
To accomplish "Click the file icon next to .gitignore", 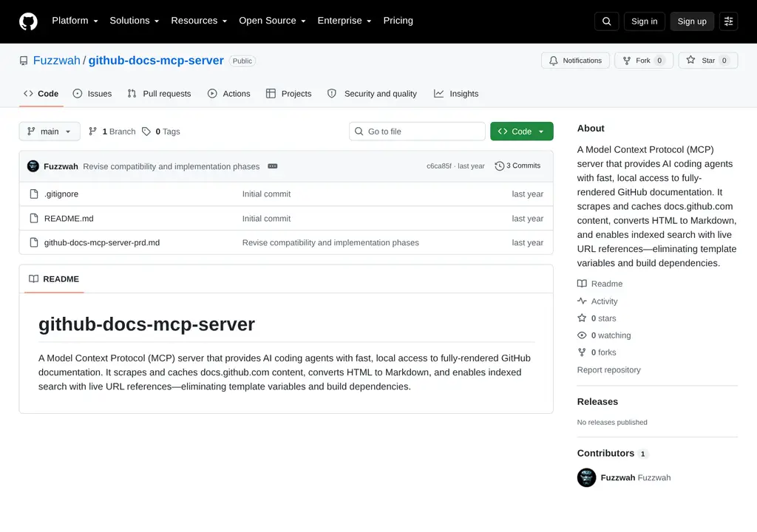I will [x=34, y=194].
